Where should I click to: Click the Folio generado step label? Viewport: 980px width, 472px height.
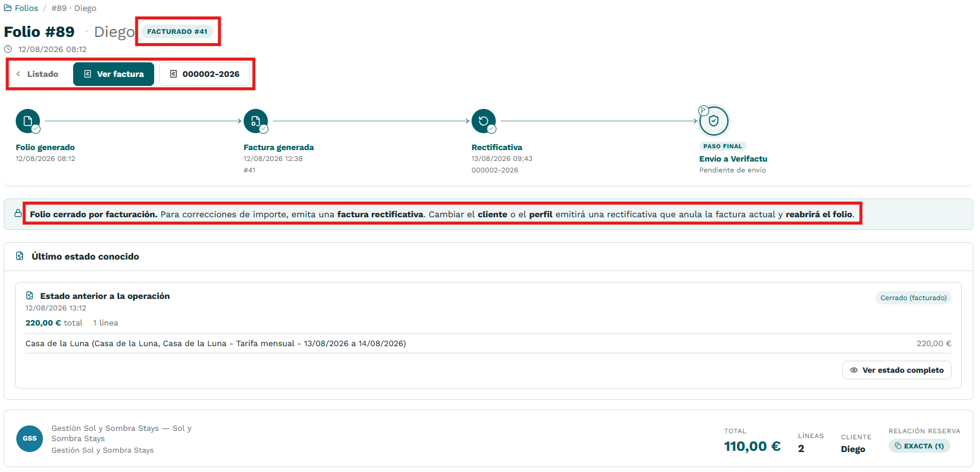coord(45,147)
